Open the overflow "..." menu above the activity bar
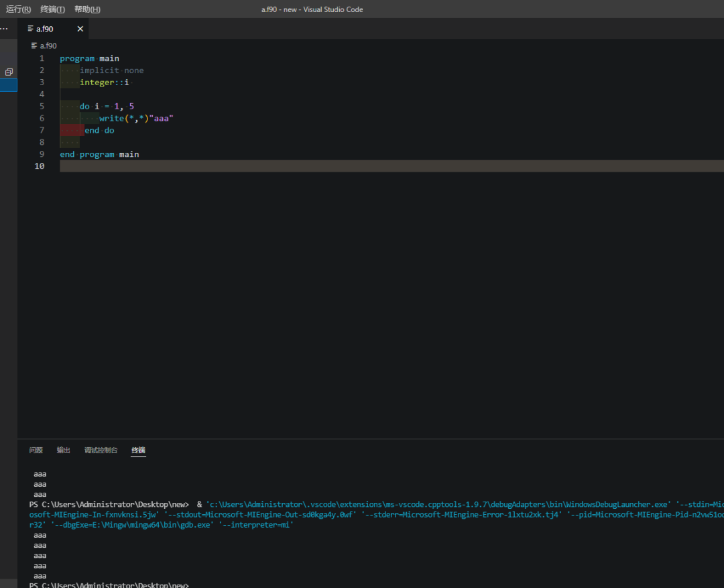 click(4, 28)
